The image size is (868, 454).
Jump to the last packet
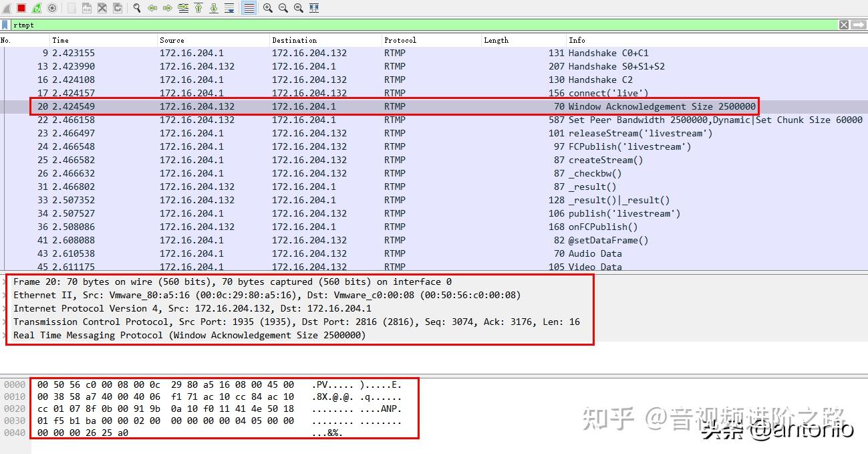(x=214, y=8)
